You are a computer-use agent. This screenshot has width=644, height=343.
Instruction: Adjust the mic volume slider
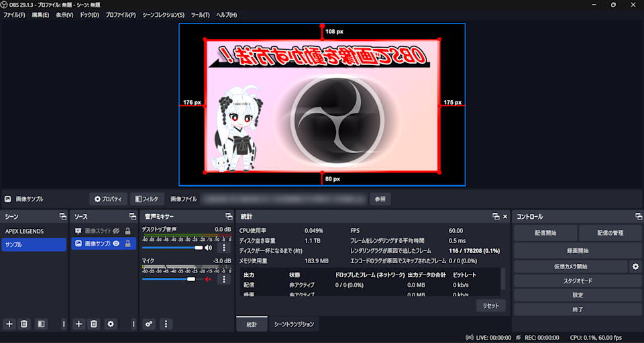point(172,279)
